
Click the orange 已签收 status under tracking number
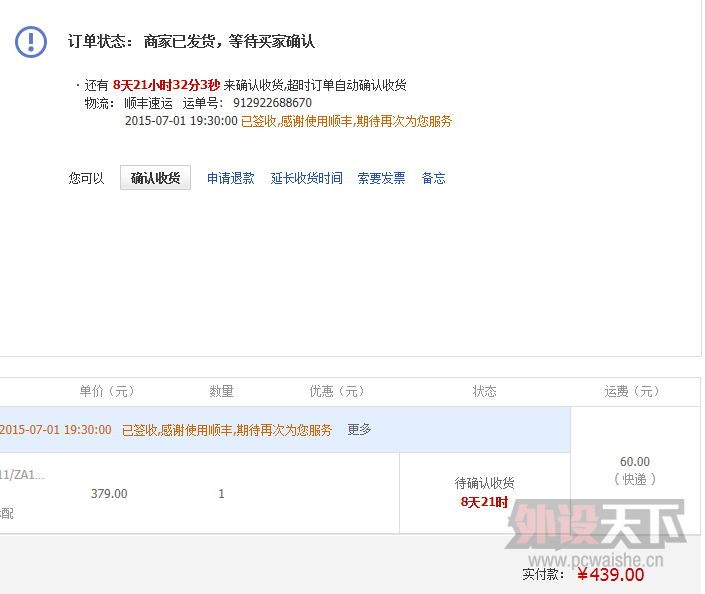tap(346, 121)
